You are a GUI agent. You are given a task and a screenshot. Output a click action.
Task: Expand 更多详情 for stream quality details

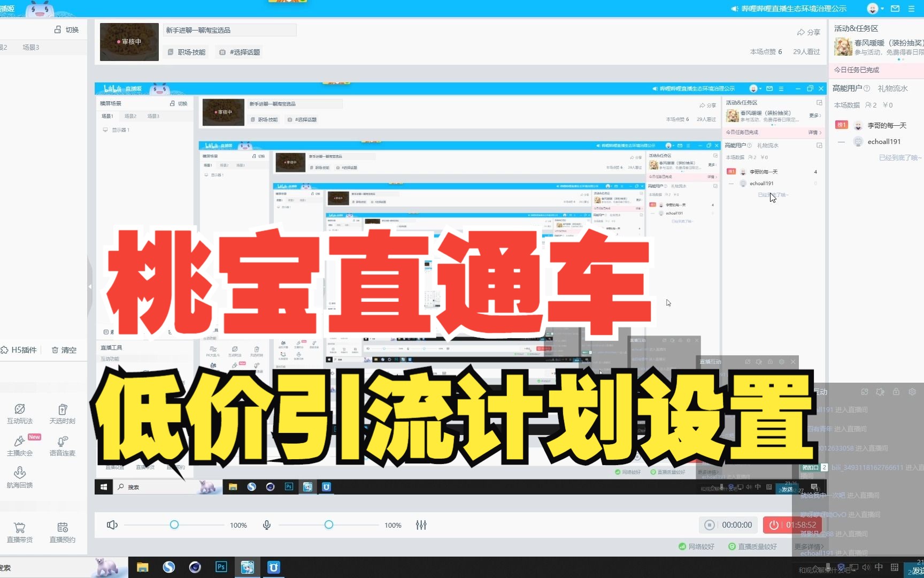(809, 546)
